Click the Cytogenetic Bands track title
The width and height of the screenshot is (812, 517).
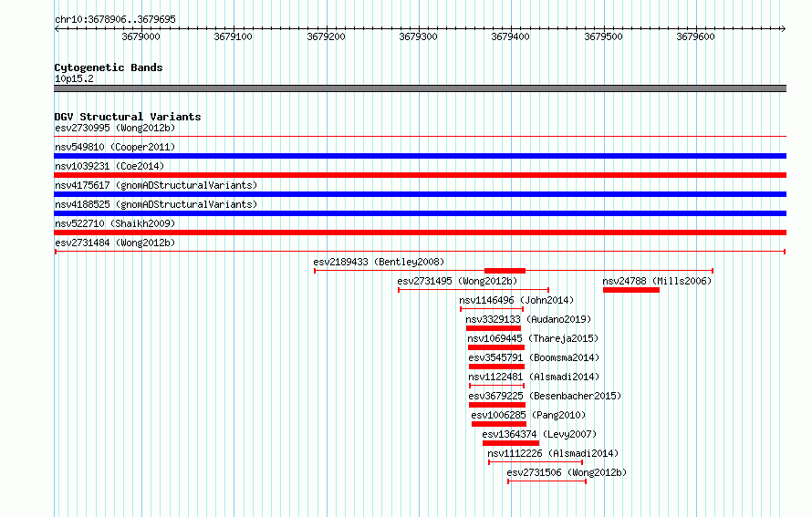coord(109,67)
